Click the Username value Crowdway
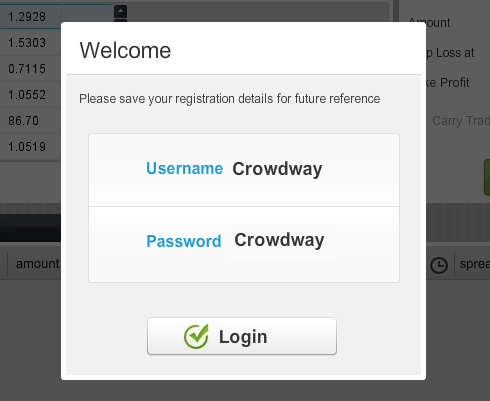The height and width of the screenshot is (401, 490). click(x=277, y=169)
